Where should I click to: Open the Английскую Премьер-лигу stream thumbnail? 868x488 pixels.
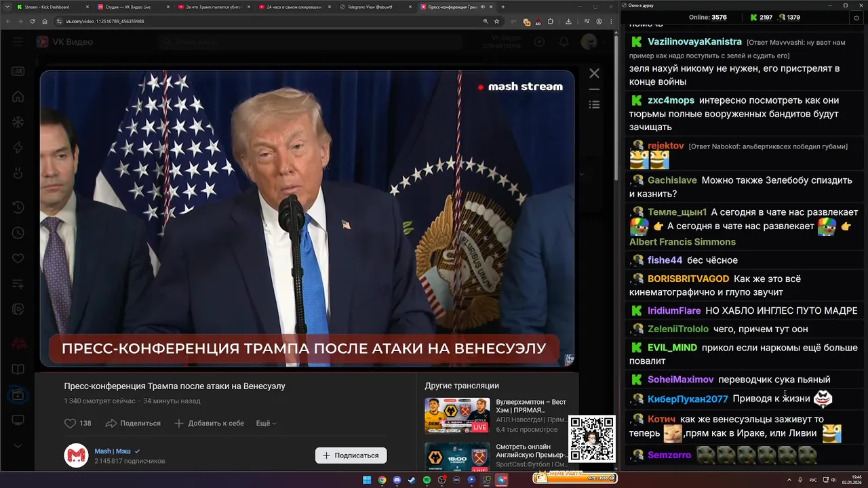pyautogui.click(x=457, y=456)
